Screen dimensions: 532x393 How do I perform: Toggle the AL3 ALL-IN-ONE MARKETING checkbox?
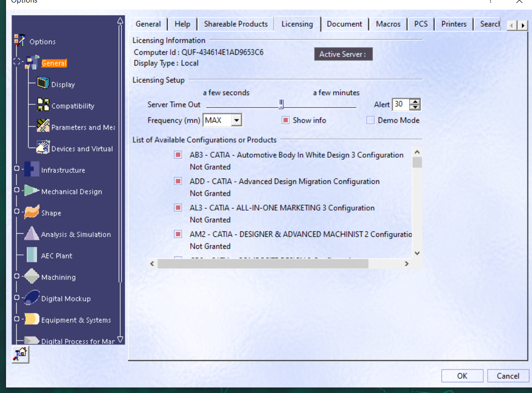tap(178, 208)
